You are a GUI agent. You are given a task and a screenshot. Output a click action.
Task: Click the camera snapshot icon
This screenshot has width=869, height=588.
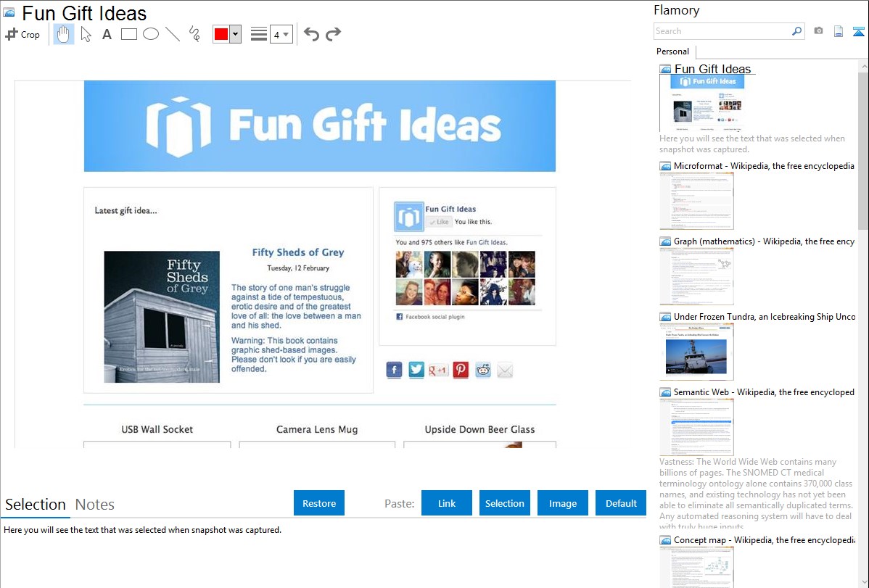tap(818, 31)
